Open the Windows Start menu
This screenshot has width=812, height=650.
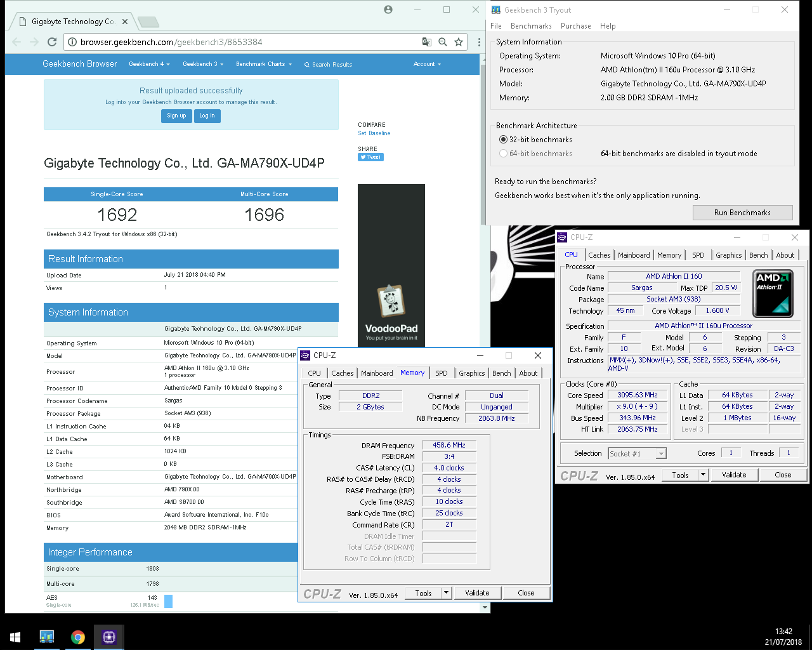(15, 637)
